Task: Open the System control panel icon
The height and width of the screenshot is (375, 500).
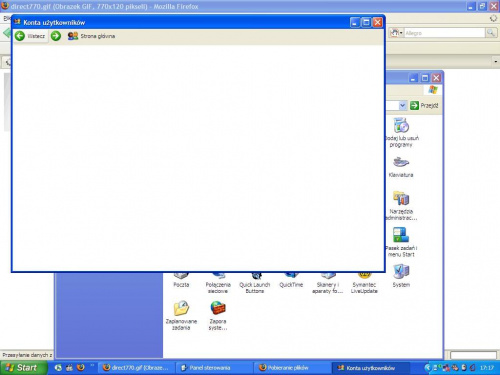Action: [x=401, y=276]
